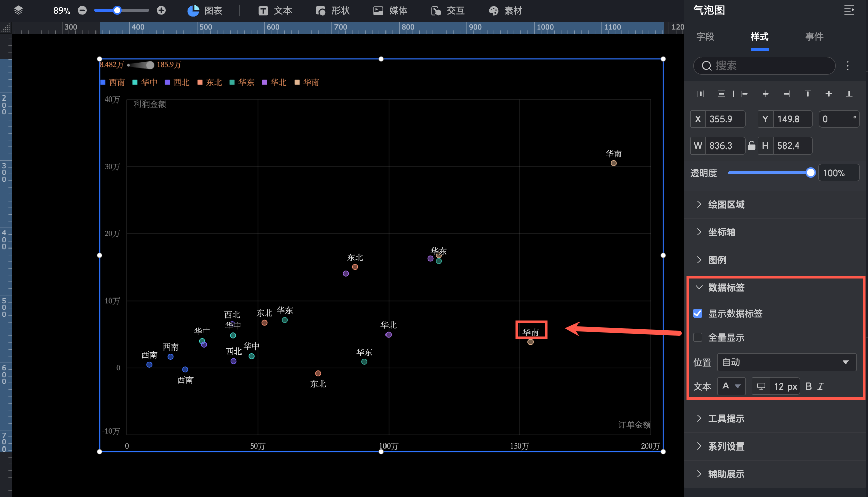
Task: Click the 89% zoom level value
Action: pyautogui.click(x=62, y=11)
